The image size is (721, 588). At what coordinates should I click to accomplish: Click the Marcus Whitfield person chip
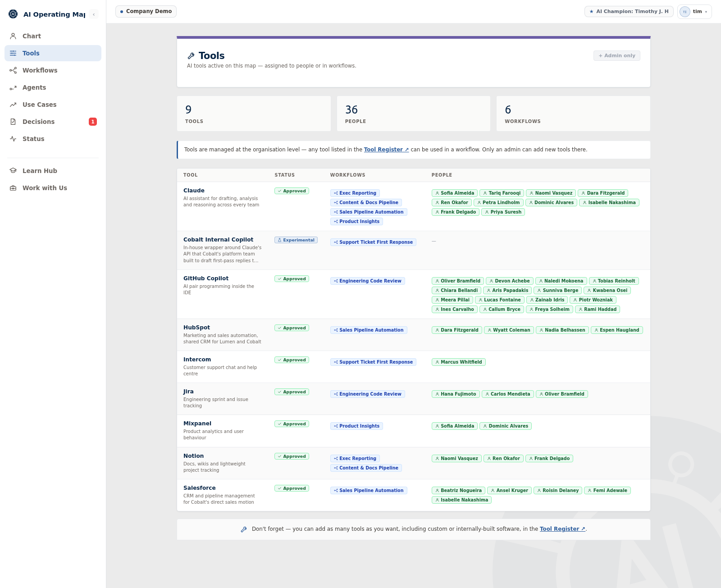point(459,362)
